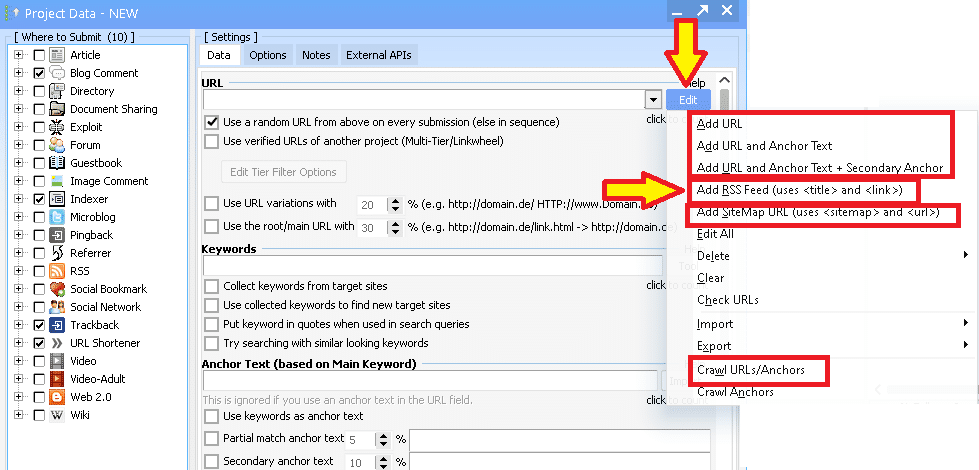Click the Trackback category icon
The image size is (979, 470).
(x=57, y=325)
